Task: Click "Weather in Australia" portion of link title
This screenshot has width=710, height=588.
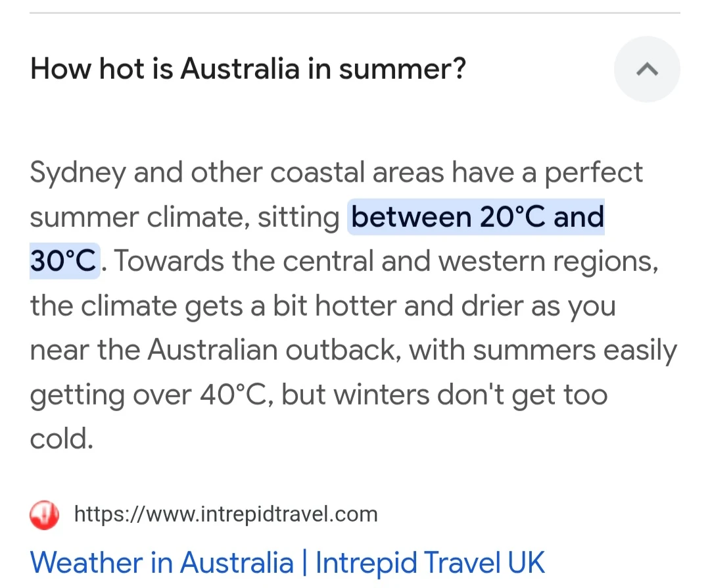Action: click(x=162, y=562)
